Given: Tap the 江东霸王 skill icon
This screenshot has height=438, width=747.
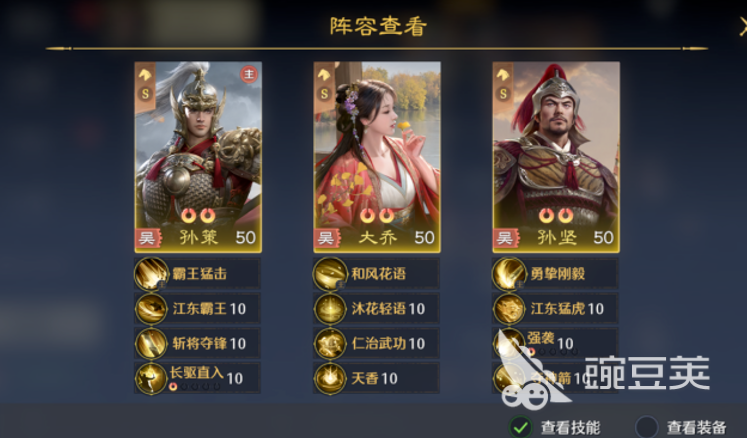Looking at the screenshot, I should (151, 309).
